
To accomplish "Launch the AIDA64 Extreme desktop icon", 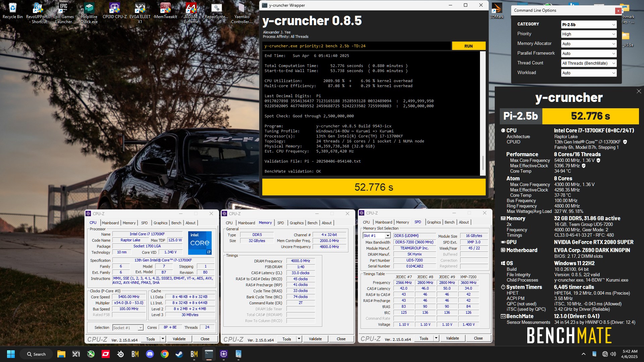I will click(x=191, y=13).
